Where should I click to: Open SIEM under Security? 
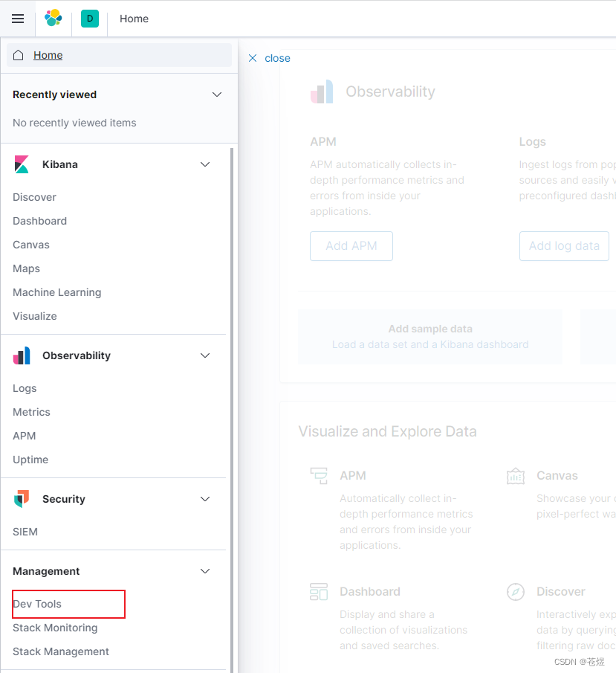(x=25, y=532)
